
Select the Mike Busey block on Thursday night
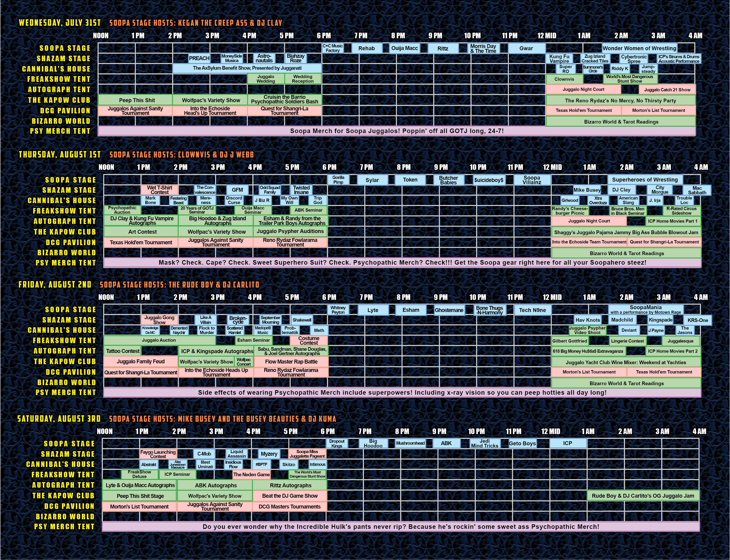pyautogui.click(x=587, y=190)
